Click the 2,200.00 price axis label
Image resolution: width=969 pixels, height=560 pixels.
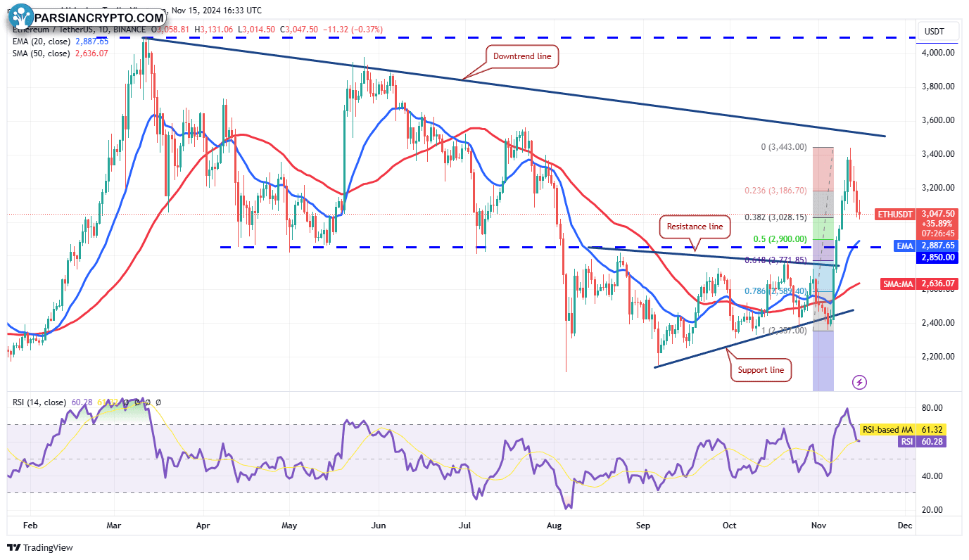point(939,357)
